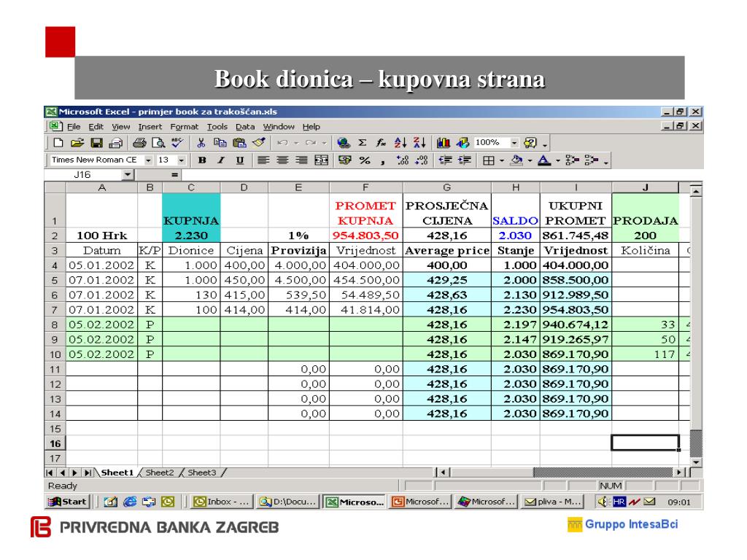Apply font color with the A button
The height and width of the screenshot is (560, 747).
click(544, 160)
